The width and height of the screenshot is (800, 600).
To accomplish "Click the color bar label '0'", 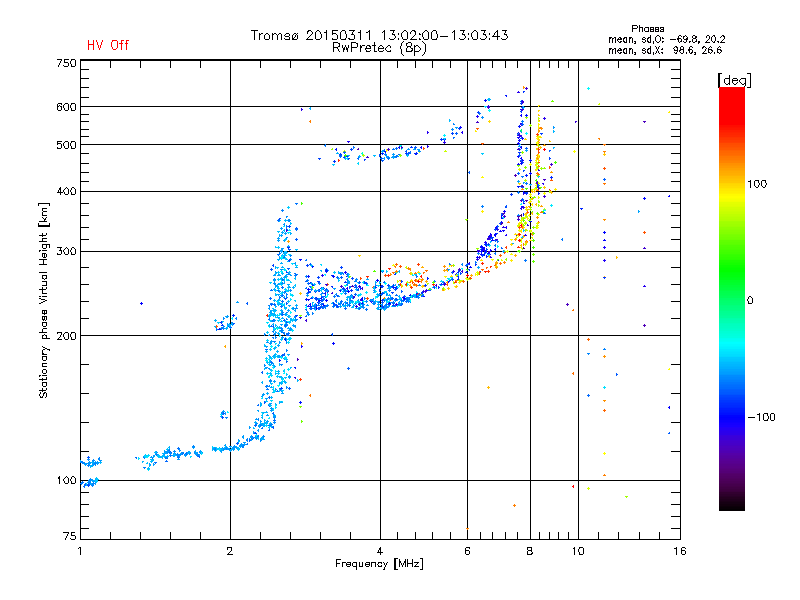I will (x=750, y=301).
